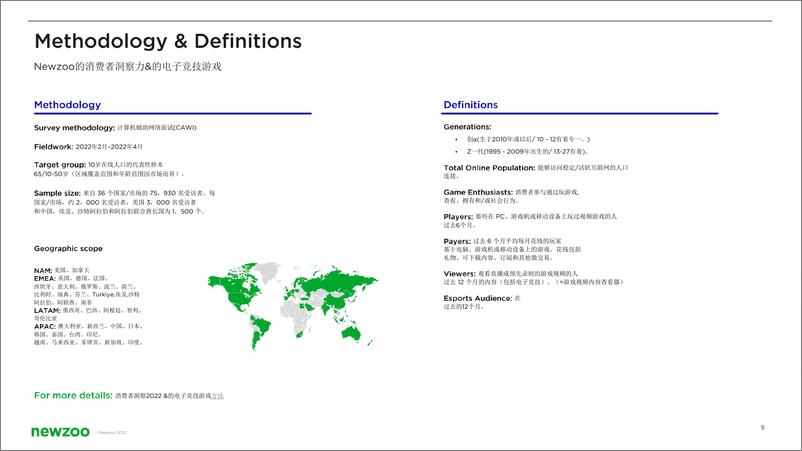
Task: Click the 'Payers:' definition label
Action: point(457,241)
